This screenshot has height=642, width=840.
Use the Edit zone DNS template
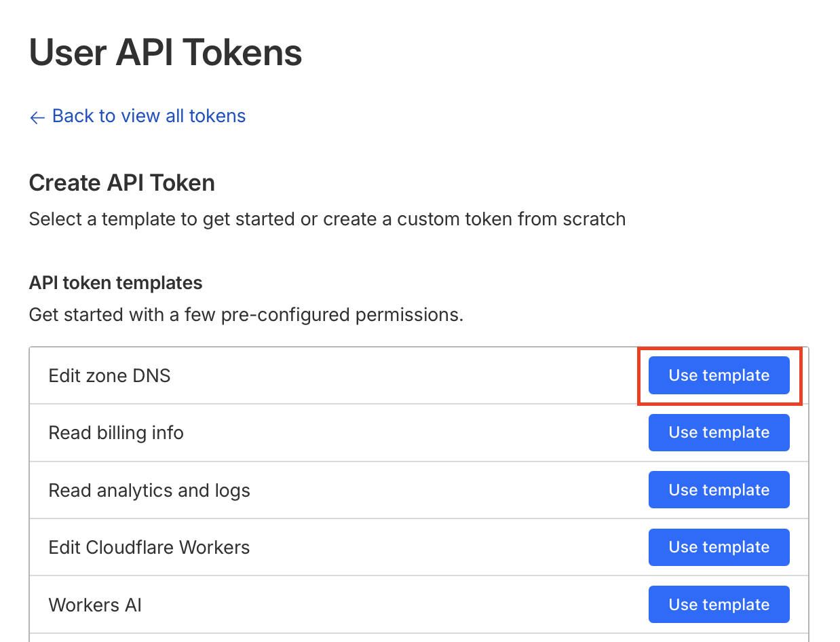pos(719,375)
